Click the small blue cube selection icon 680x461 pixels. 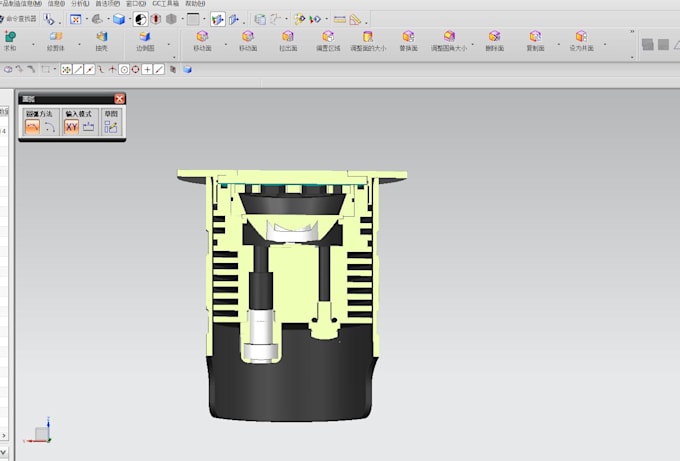coord(187,69)
